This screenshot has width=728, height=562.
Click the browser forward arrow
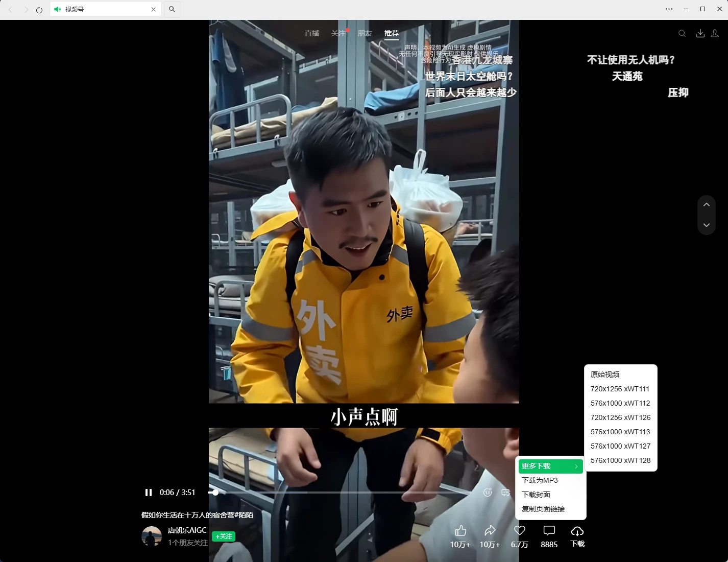click(26, 9)
